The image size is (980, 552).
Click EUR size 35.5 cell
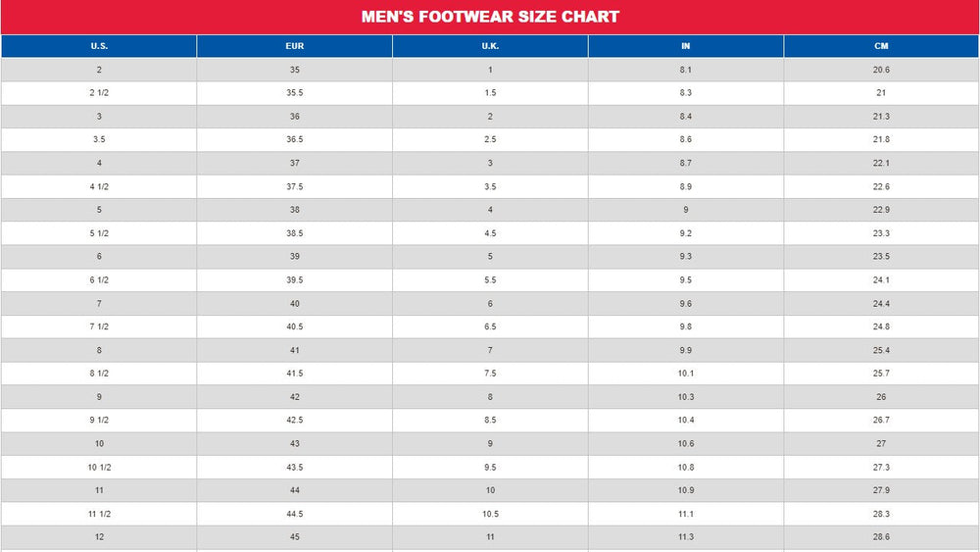coord(295,93)
